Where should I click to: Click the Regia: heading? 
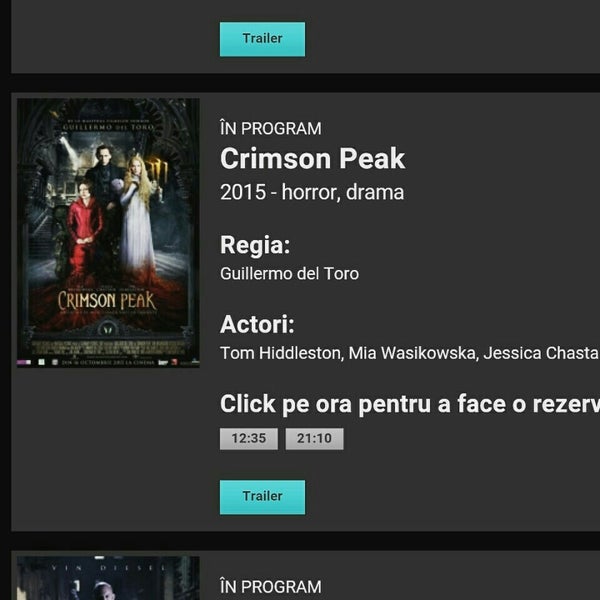pyautogui.click(x=255, y=245)
